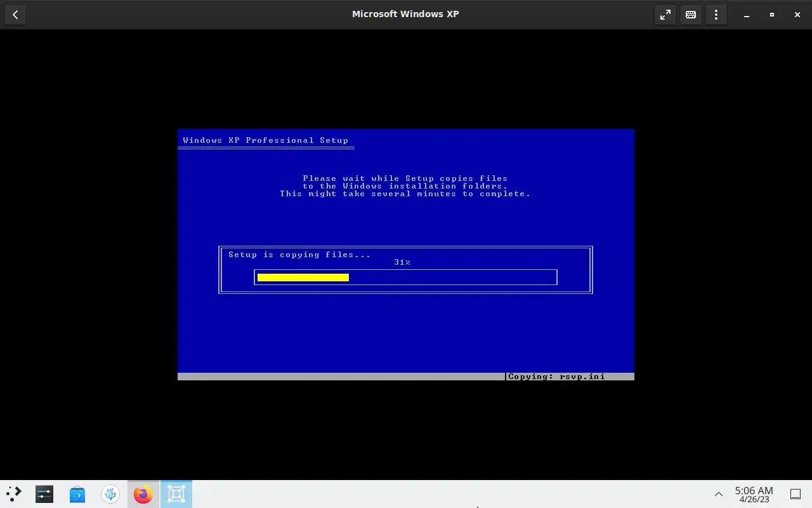Click the 'Microsoft Windows XP' window title

[x=405, y=14]
